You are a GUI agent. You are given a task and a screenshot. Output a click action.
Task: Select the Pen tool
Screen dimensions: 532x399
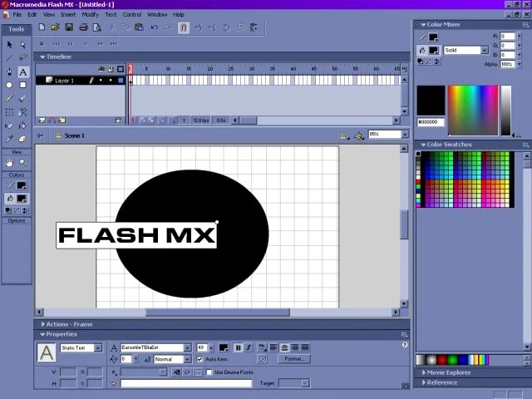pyautogui.click(x=9, y=71)
